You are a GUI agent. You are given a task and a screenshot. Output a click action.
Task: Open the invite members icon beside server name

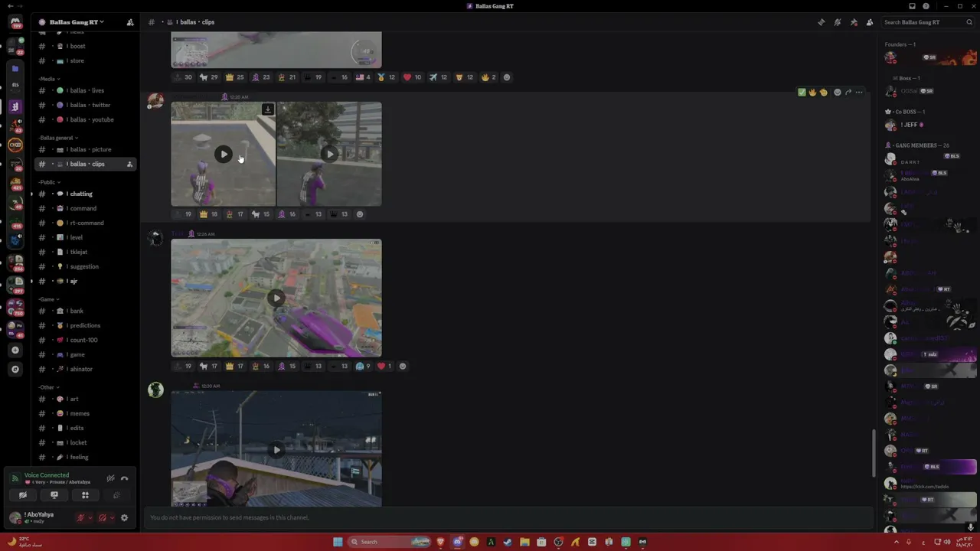pos(130,22)
